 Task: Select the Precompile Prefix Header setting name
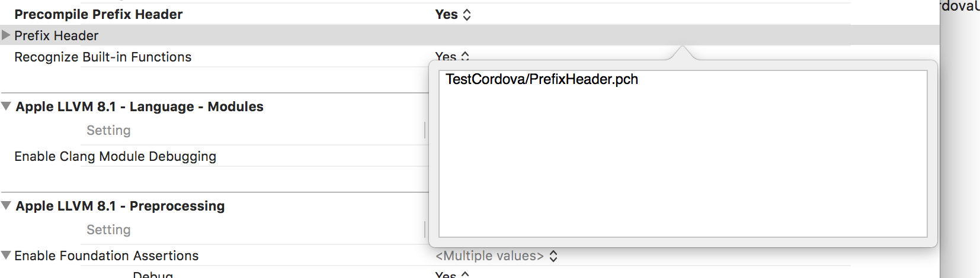[x=98, y=15]
